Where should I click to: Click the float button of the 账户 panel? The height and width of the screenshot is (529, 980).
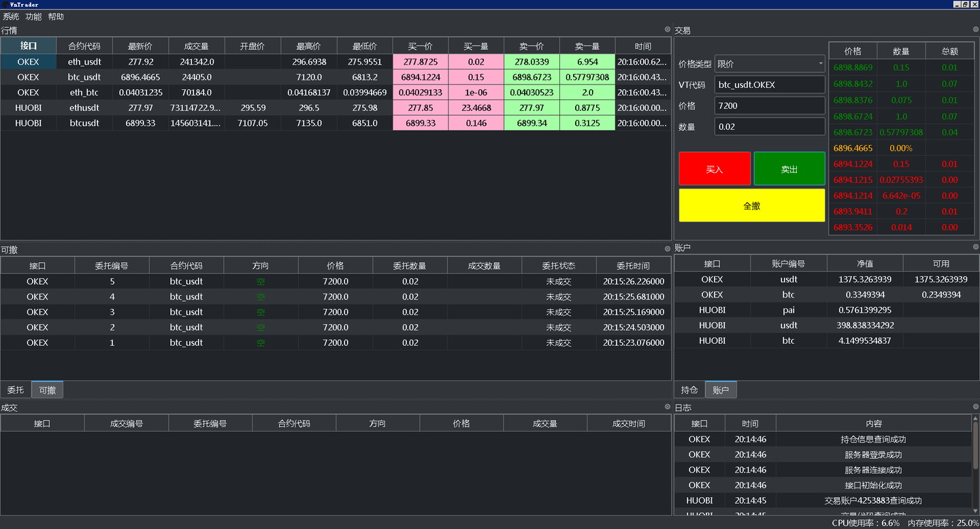click(x=975, y=246)
